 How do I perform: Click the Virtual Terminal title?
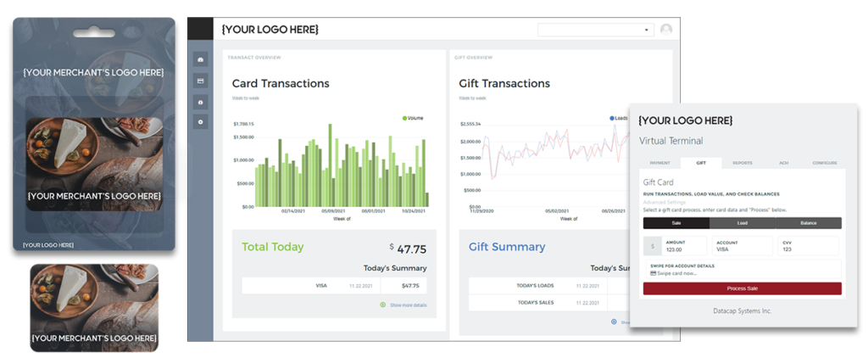pos(671,141)
